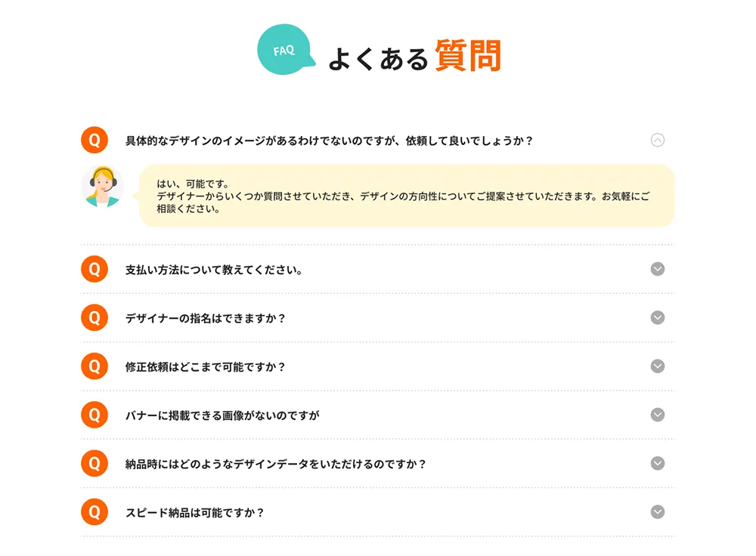The height and width of the screenshot is (556, 756).
Task: Open the 納品時 question chevron
Action: point(657,463)
